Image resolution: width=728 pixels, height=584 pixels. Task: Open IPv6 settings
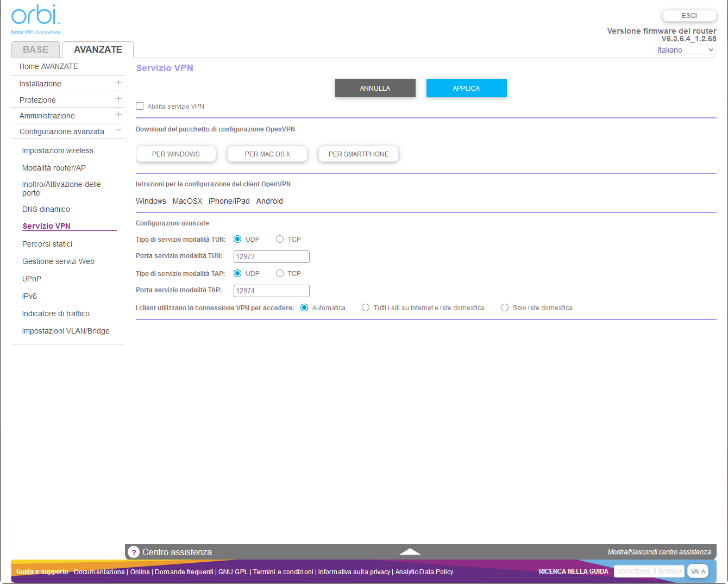coord(29,296)
